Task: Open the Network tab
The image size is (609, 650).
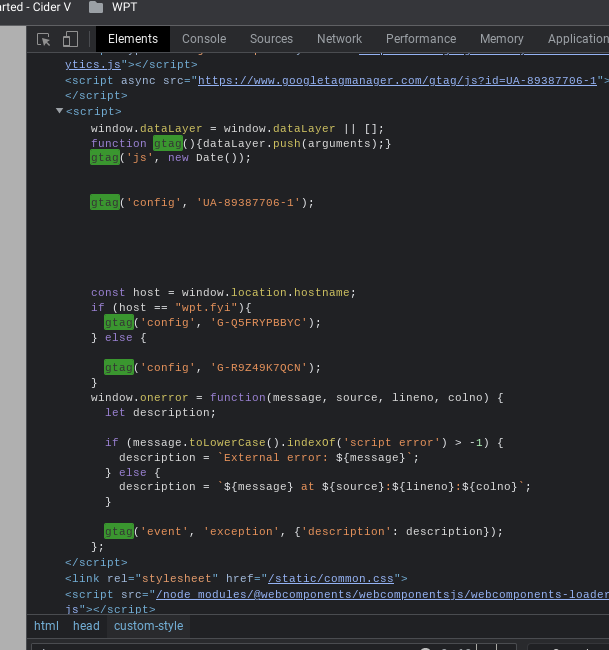Action: pyautogui.click(x=339, y=39)
